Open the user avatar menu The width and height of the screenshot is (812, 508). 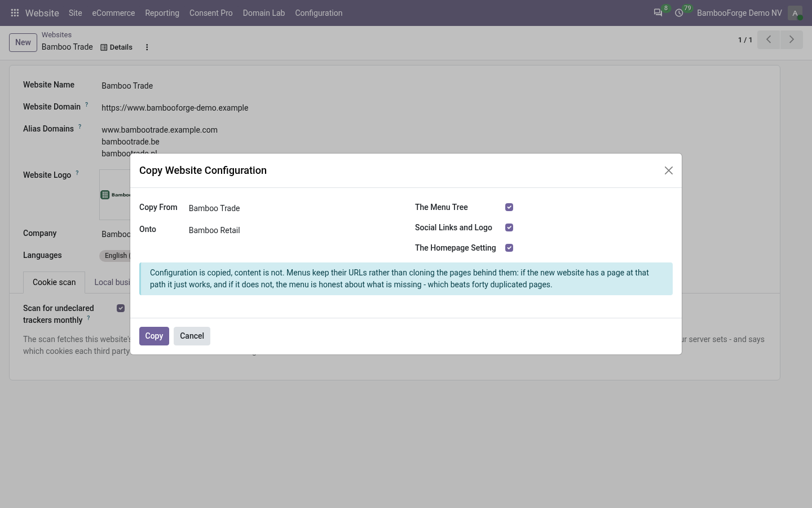795,13
